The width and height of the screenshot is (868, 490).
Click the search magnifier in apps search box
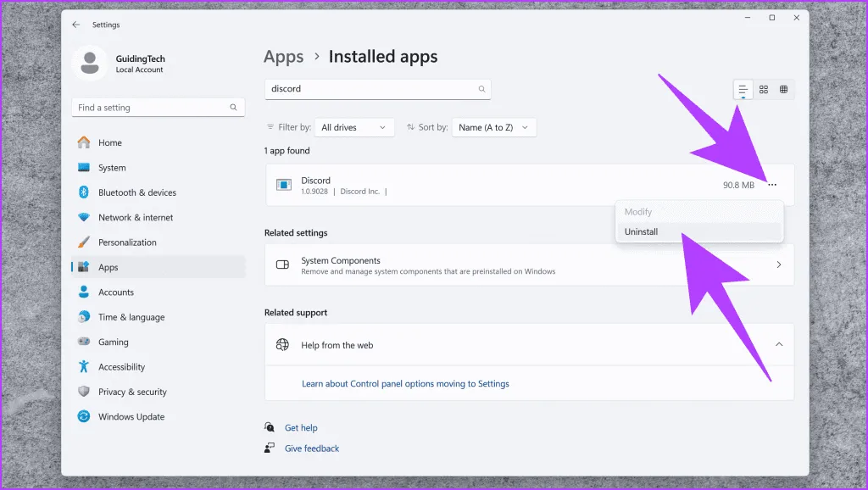481,89
